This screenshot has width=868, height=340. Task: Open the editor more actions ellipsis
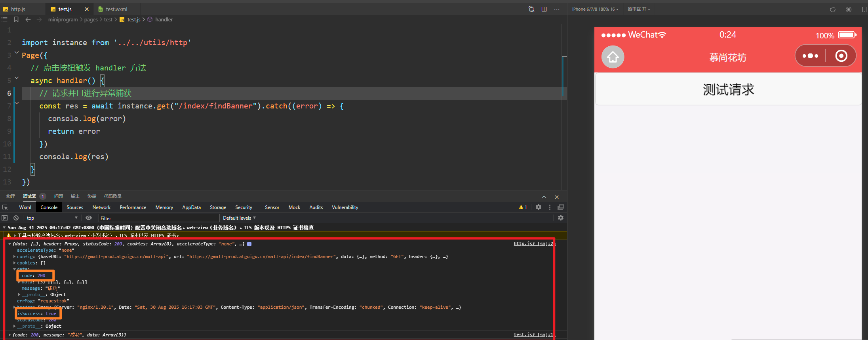click(x=557, y=9)
